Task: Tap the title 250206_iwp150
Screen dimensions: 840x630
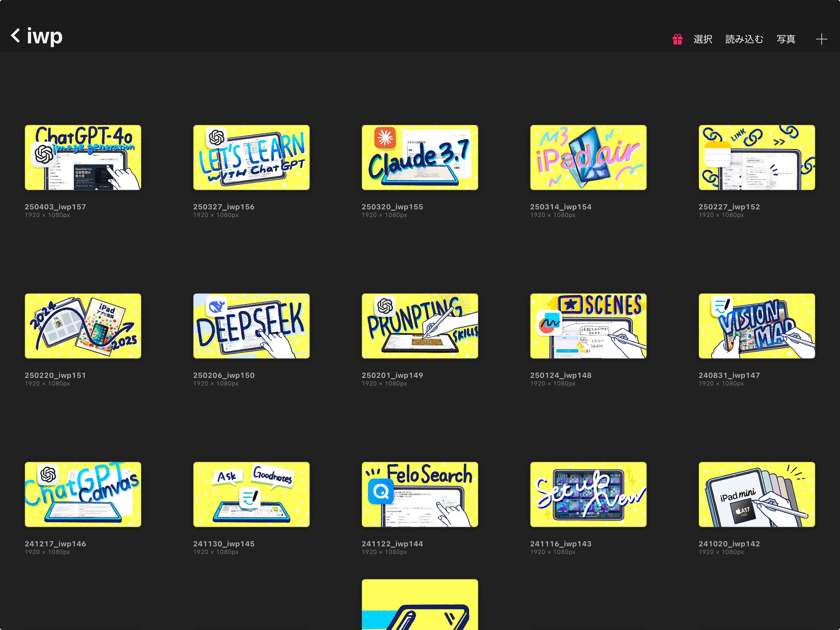Action: coord(224,375)
